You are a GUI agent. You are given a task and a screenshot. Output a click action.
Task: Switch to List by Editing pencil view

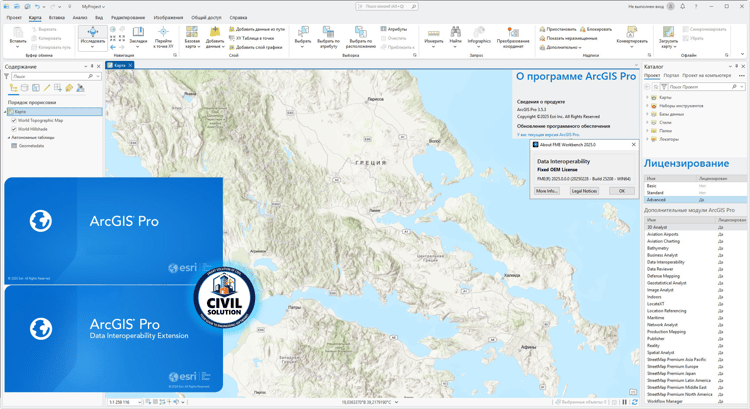click(47, 88)
